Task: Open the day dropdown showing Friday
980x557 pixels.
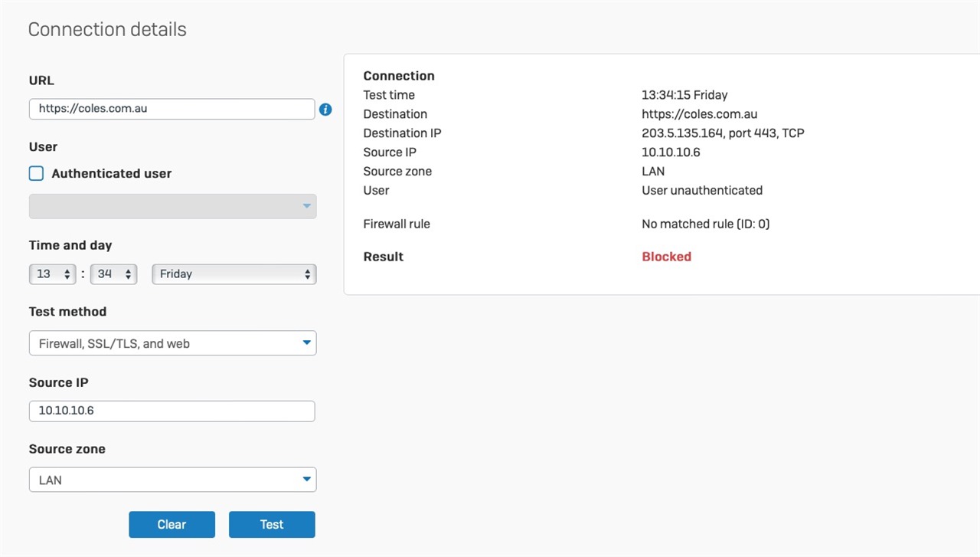Action: click(234, 274)
